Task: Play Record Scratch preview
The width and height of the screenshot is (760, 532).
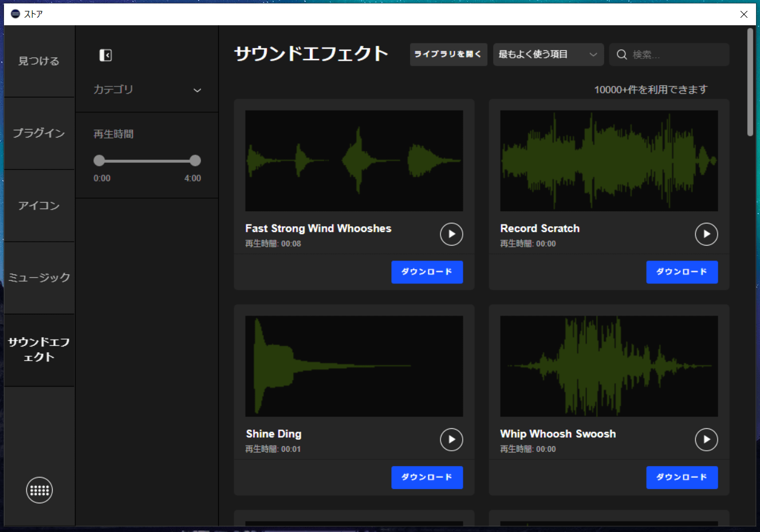Action: pos(706,234)
